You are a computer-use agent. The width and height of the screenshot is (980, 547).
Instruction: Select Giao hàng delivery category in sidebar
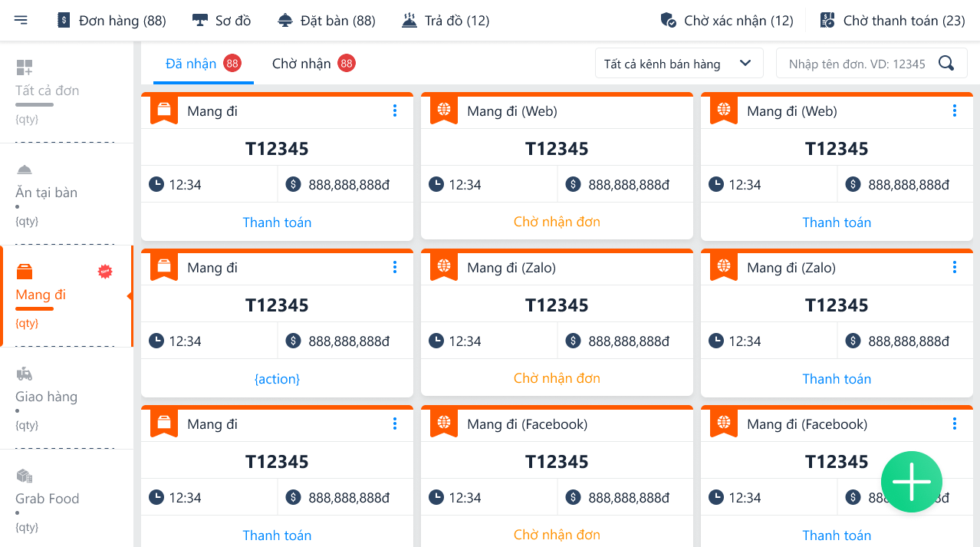46,397
